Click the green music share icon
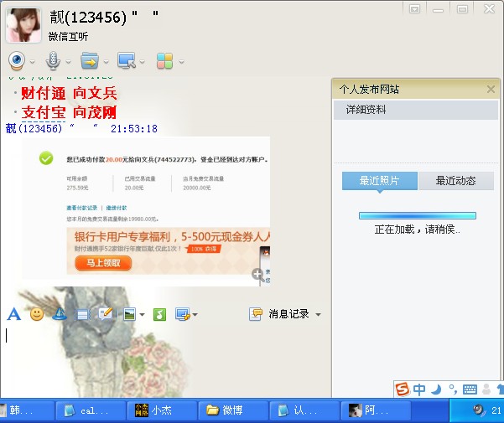 pos(159,314)
